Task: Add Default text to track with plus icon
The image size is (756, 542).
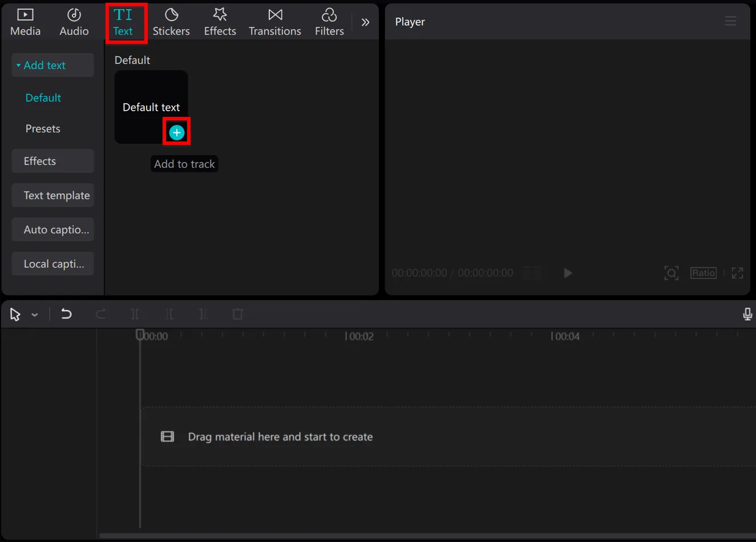Action: coord(177,132)
